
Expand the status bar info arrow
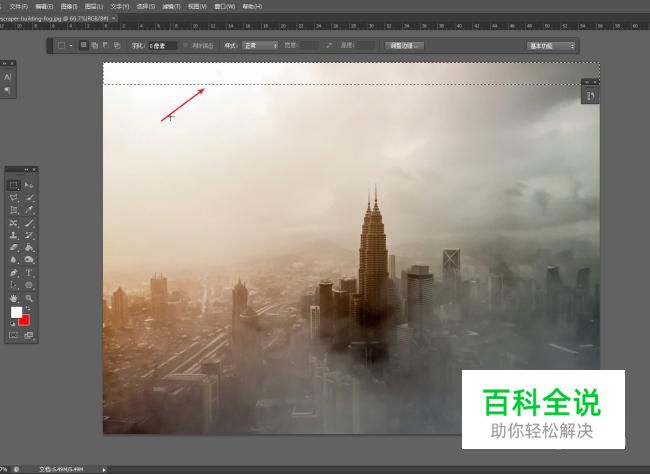pyautogui.click(x=104, y=469)
